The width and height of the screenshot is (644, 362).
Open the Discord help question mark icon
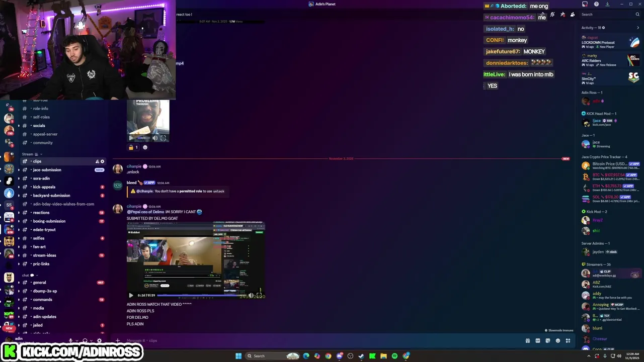click(x=596, y=4)
